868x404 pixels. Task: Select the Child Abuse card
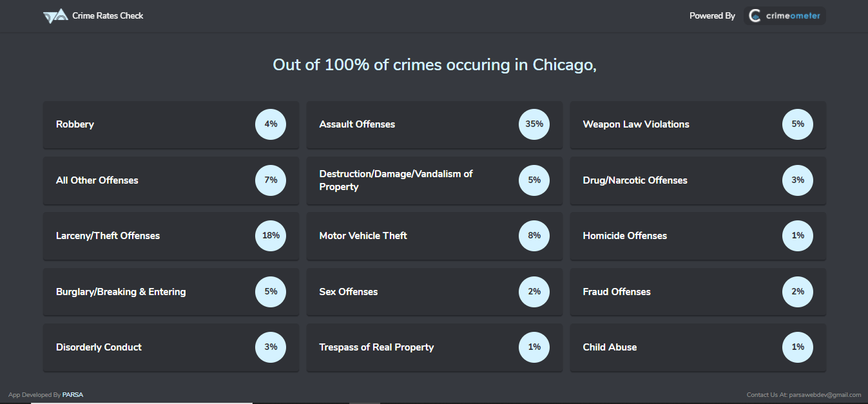pos(698,347)
